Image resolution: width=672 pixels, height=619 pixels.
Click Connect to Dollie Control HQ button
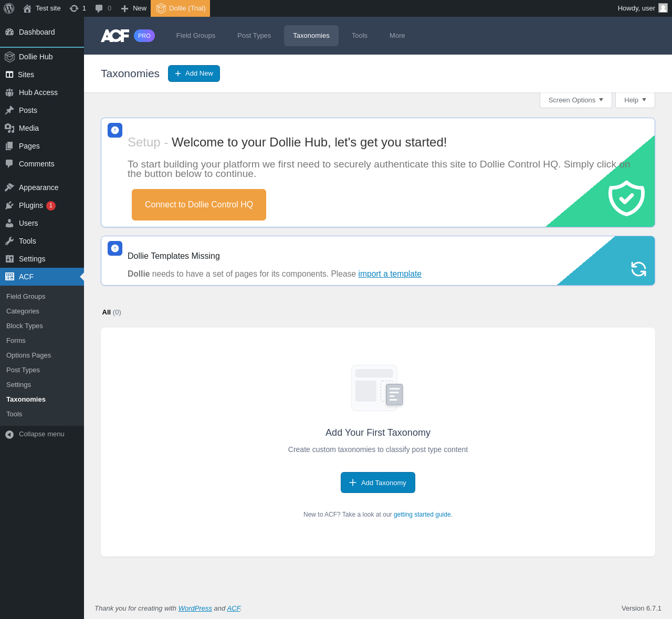199,205
